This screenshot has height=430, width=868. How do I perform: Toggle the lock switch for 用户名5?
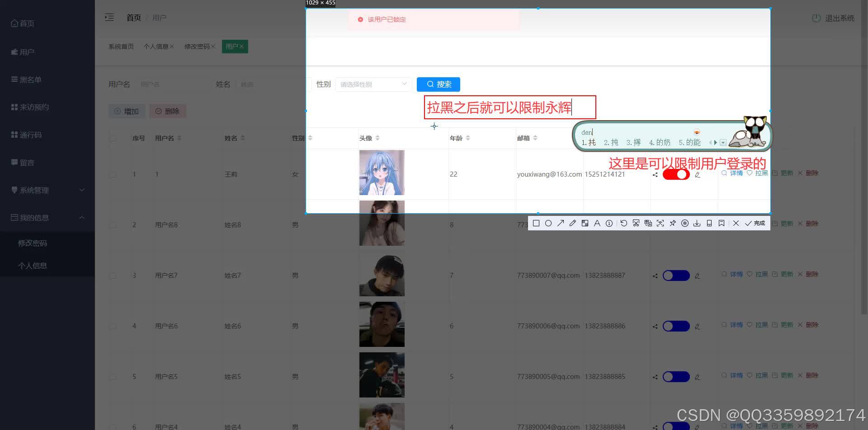coord(676,377)
